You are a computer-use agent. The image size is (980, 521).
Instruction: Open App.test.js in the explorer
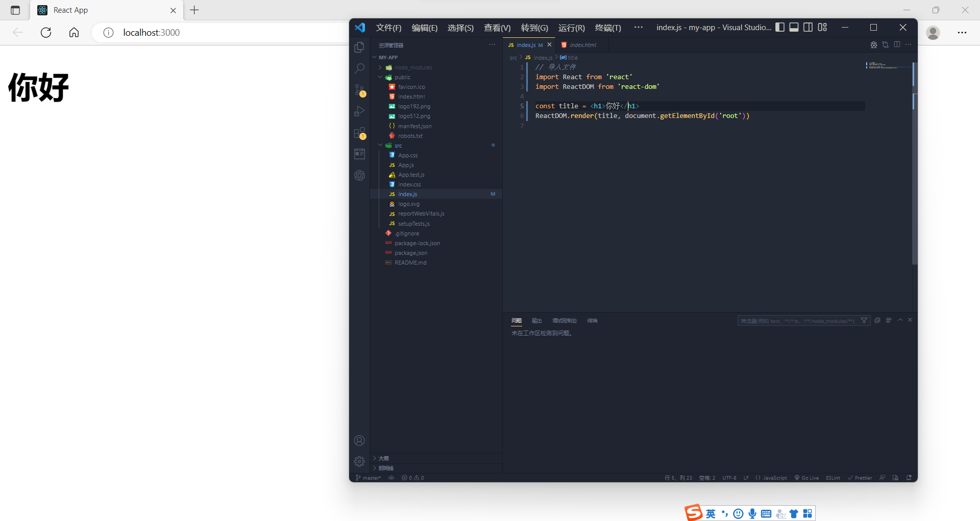pos(410,175)
